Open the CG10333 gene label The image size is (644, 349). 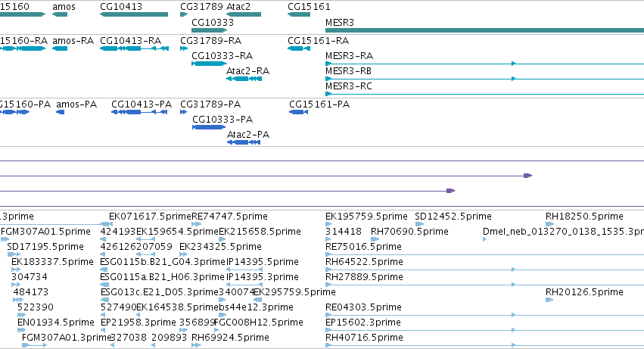[213, 22]
